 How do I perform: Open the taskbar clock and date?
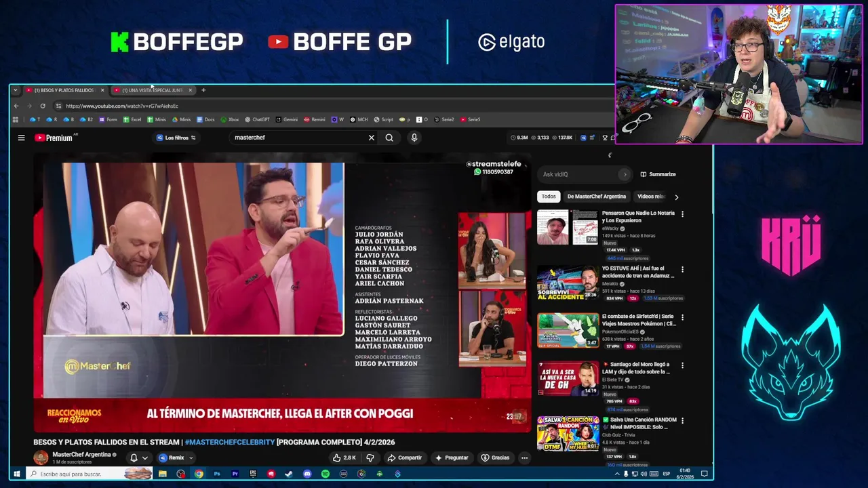pyautogui.click(x=686, y=474)
